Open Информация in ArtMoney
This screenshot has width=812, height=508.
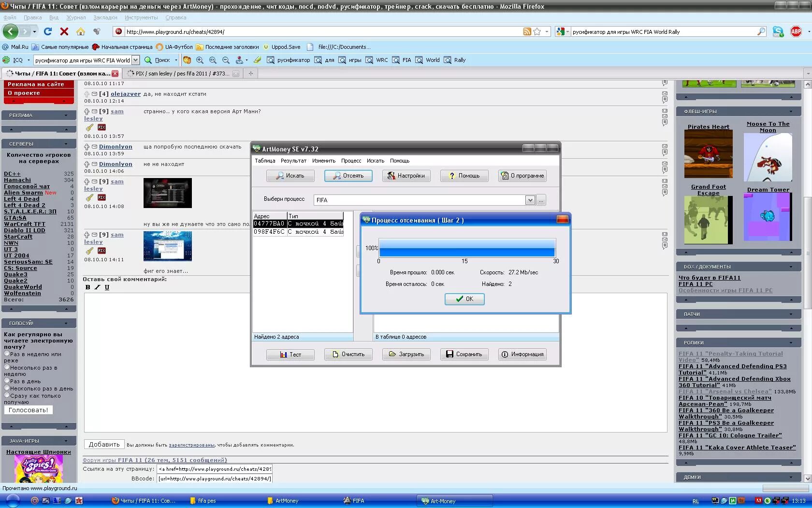pos(522,354)
